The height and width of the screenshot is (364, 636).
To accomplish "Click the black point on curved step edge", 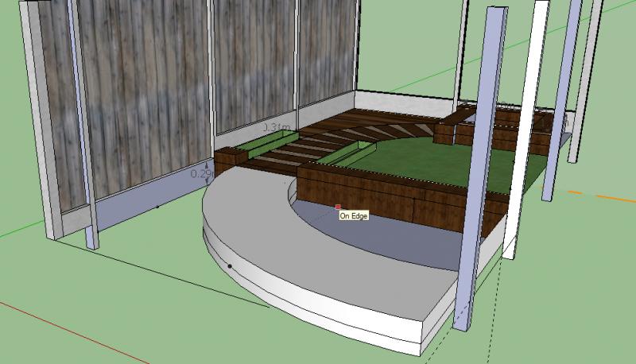I will 230,265.
